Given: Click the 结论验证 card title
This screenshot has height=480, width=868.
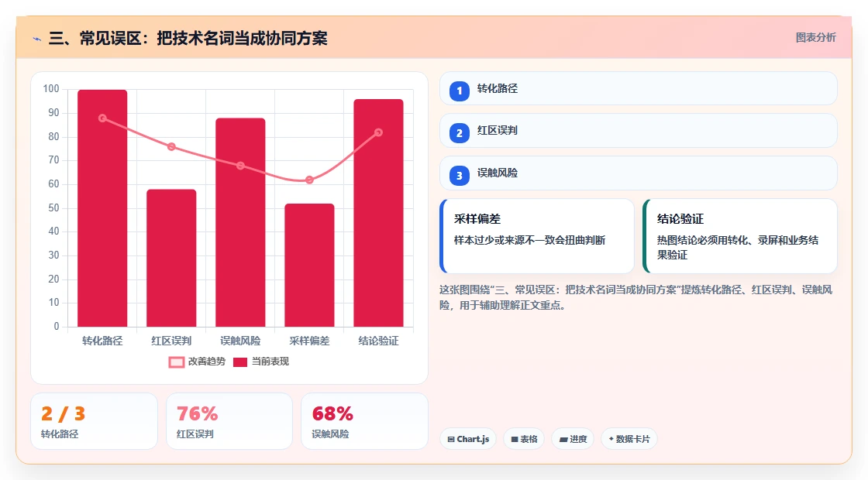Looking at the screenshot, I should click(680, 219).
